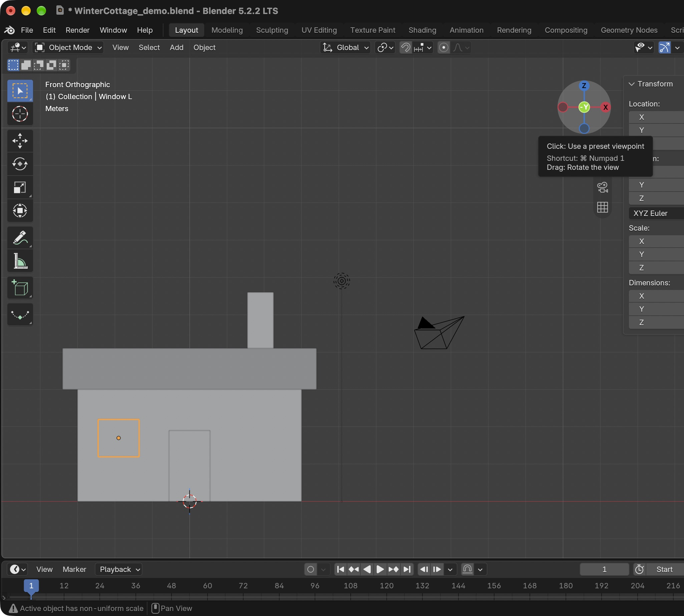Jump to the last frame
The image size is (684, 616).
[407, 569]
